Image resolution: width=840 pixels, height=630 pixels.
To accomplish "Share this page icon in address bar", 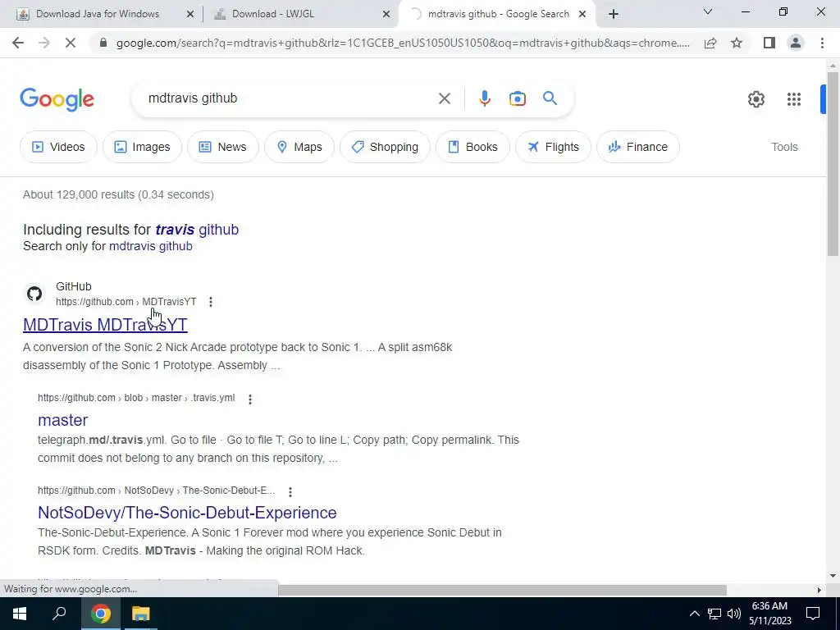I will point(710,43).
